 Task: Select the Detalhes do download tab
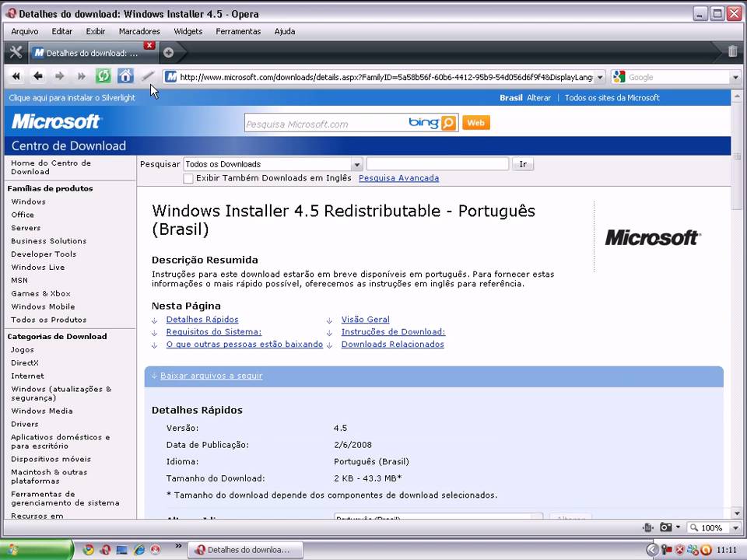[92, 53]
